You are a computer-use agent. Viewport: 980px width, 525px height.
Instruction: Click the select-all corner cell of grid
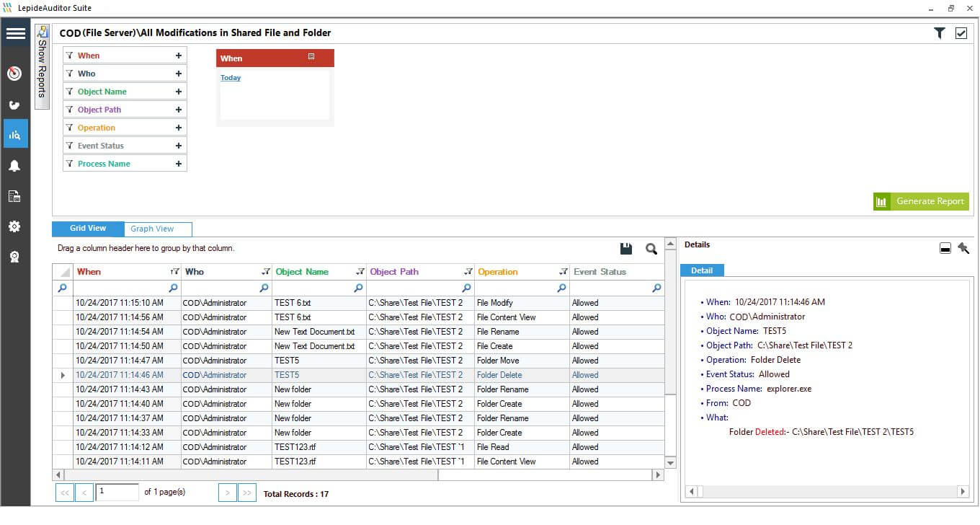click(x=63, y=272)
